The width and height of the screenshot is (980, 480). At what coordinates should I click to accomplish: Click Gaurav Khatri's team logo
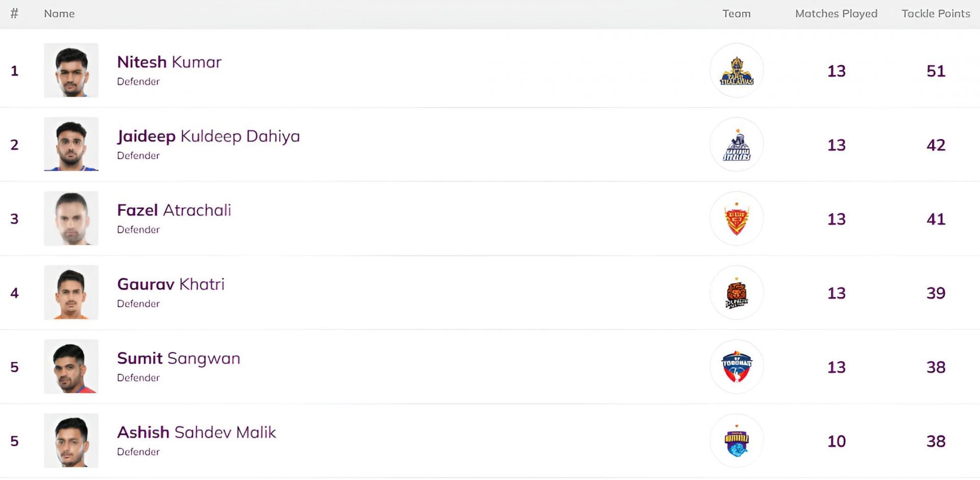coord(736,293)
